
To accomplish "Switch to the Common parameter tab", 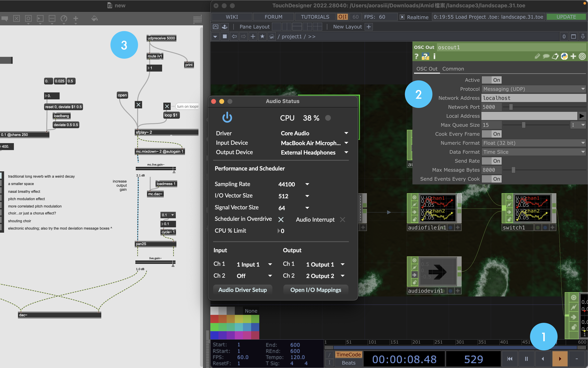I will coord(453,69).
